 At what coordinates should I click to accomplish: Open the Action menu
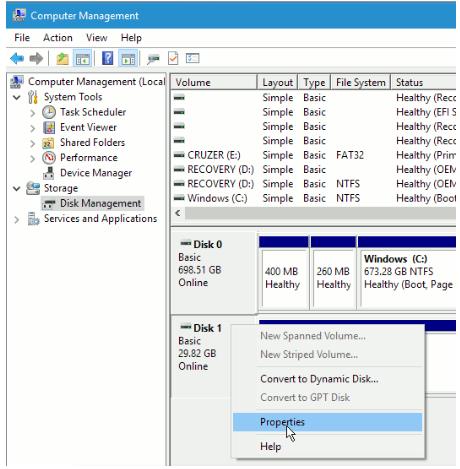pyautogui.click(x=58, y=38)
